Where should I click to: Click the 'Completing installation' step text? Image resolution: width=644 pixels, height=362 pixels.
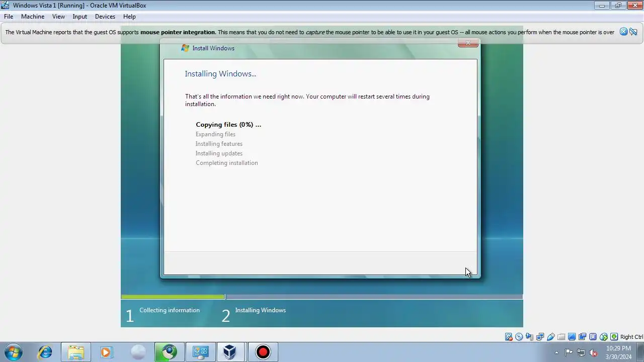pos(227,163)
